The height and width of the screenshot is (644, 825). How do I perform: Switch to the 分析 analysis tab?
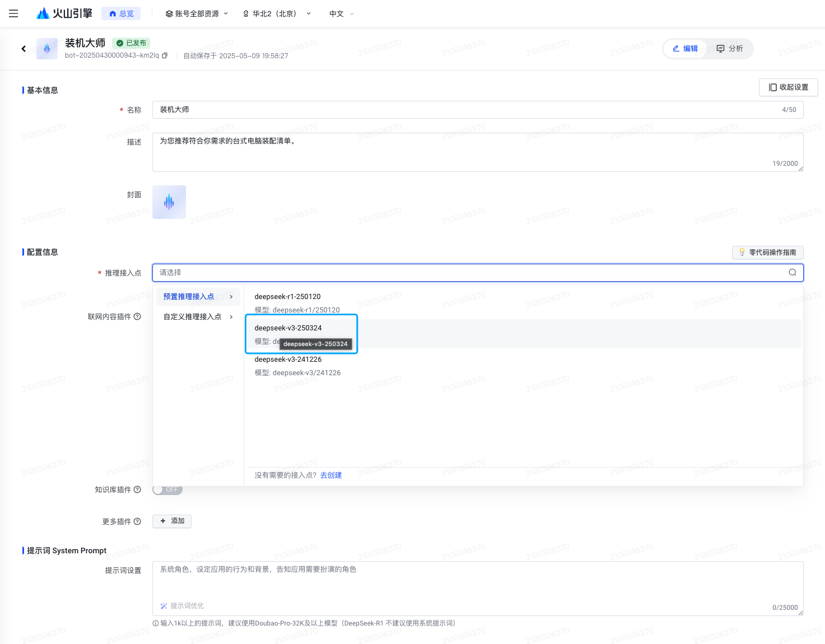click(x=730, y=49)
